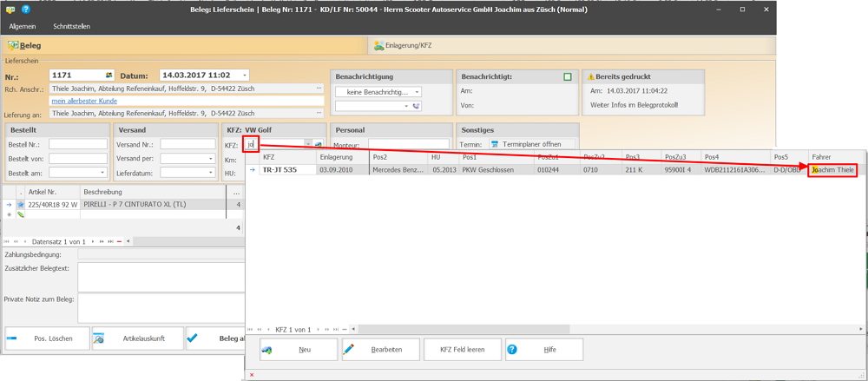Click the car icon next to KFZ field
Viewport: 868px width, 381px height.
click(x=319, y=144)
